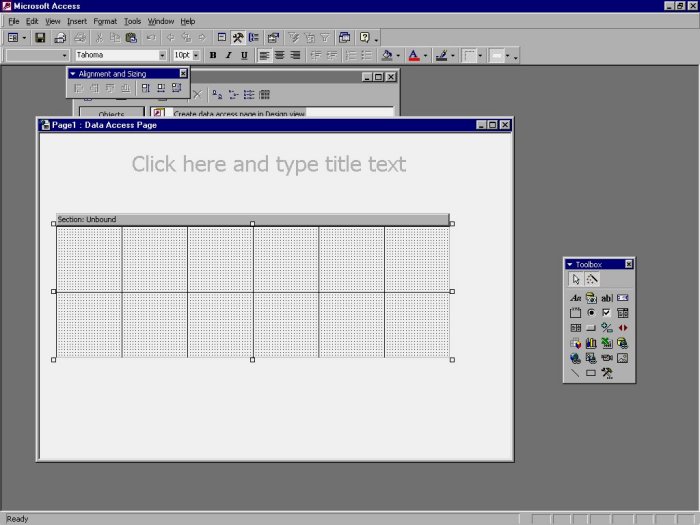
Task: Choose the Office Chart tool in Toolbox
Action: [591, 343]
